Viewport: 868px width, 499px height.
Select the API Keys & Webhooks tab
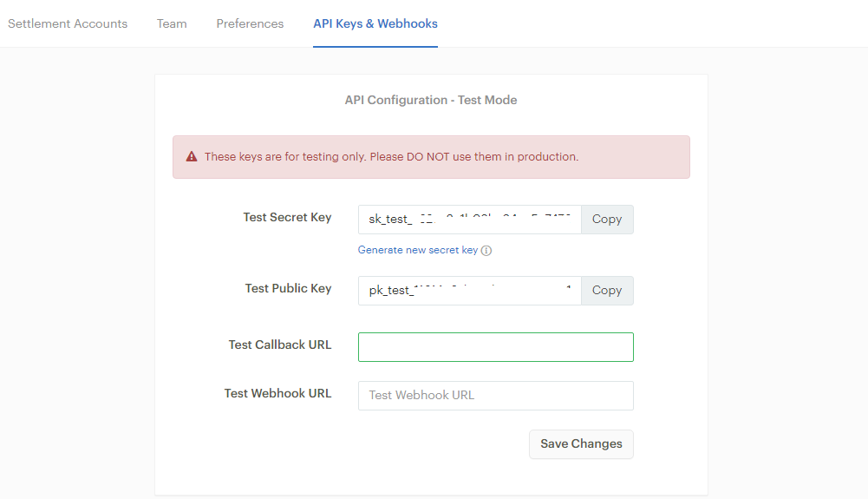(375, 23)
